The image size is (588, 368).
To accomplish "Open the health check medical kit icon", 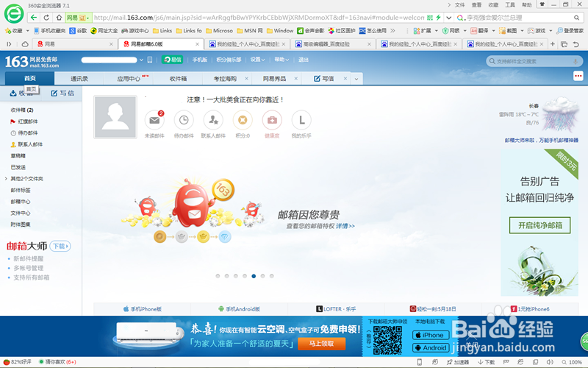I will click(272, 120).
